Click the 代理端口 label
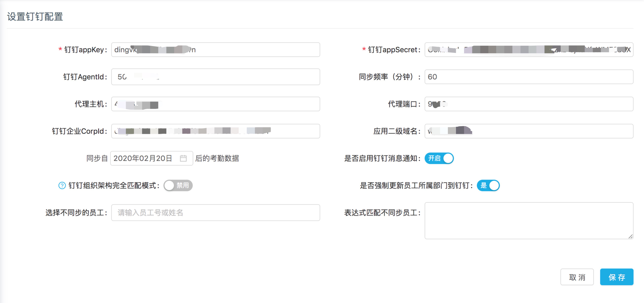Screen dimensions: 644x303 [404, 104]
